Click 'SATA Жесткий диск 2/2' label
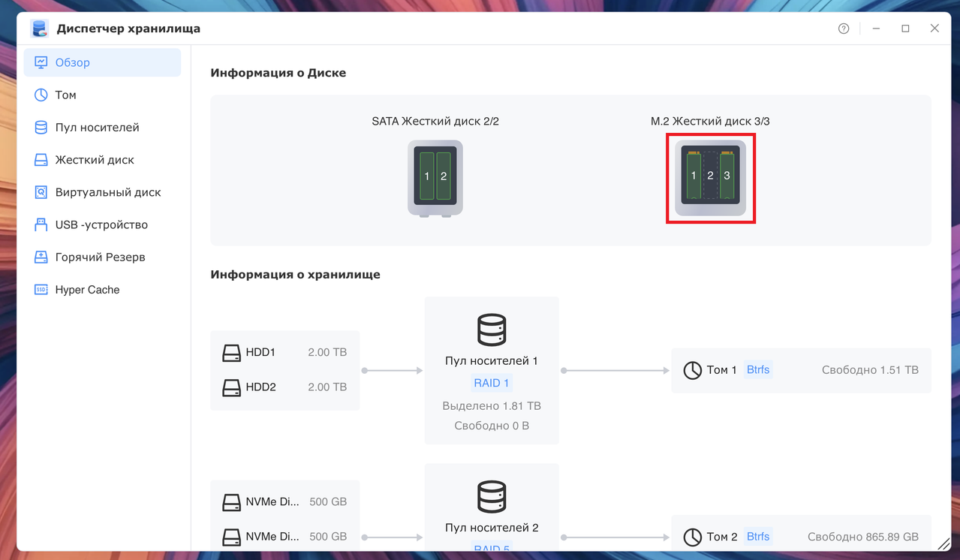 (x=435, y=121)
